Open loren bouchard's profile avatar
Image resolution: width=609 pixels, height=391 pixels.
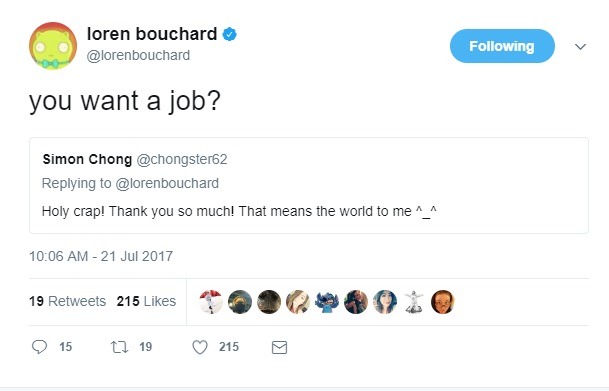53,46
